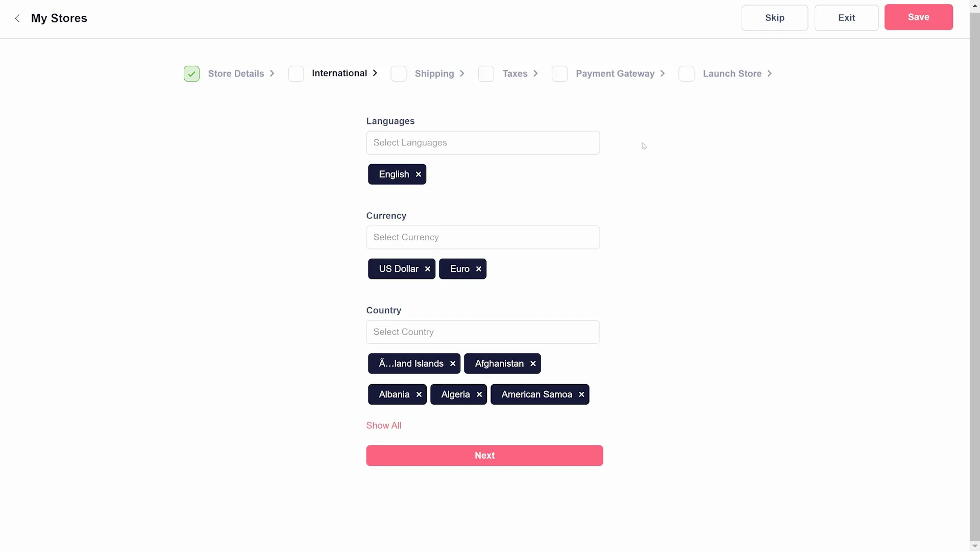Click the chevron after International
The image size is (980, 551).
[x=375, y=73]
